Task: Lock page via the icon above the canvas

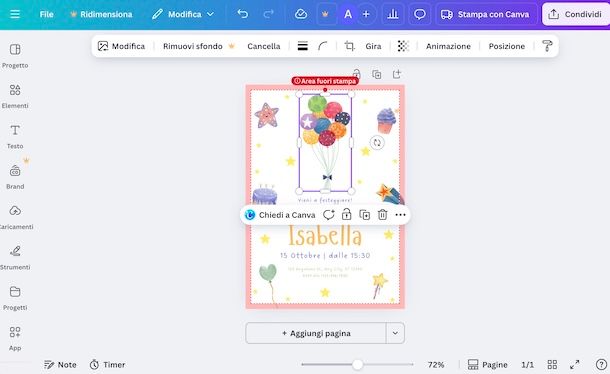Action: [356, 74]
